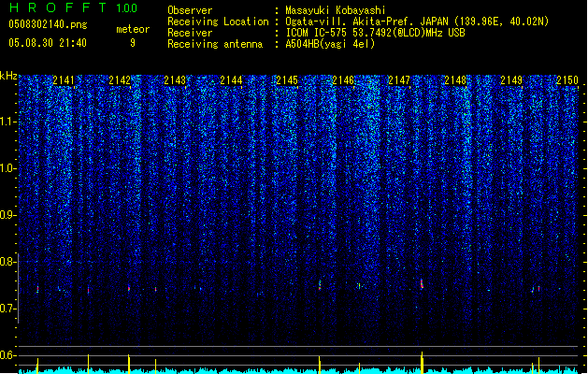Image resolution: width=588 pixels, height=374 pixels.
Task: Click the 0.9 kHz axis tick label
Action: [8, 215]
